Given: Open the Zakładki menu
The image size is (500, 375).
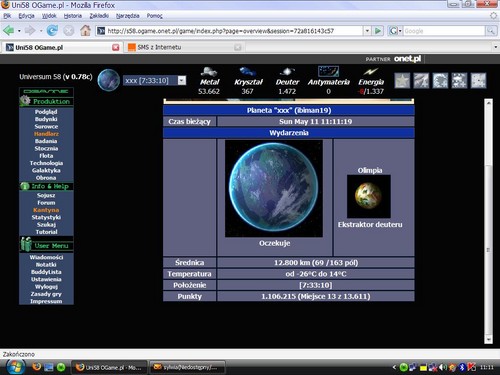Looking at the screenshot, I should click(99, 16).
